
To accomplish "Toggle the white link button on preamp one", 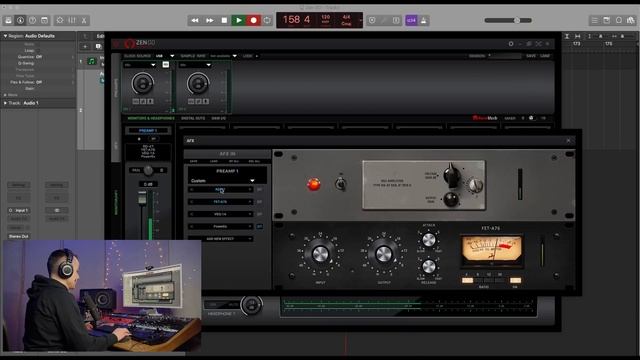I will (x=166, y=64).
